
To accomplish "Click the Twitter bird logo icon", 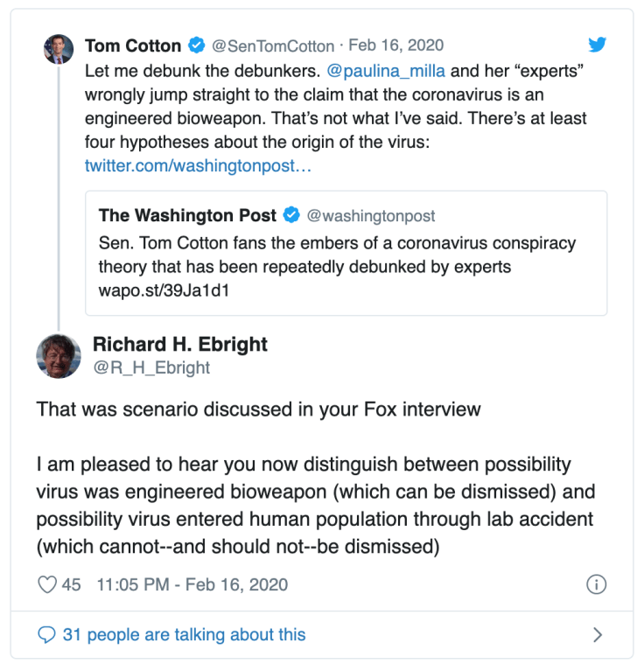I will point(597,45).
